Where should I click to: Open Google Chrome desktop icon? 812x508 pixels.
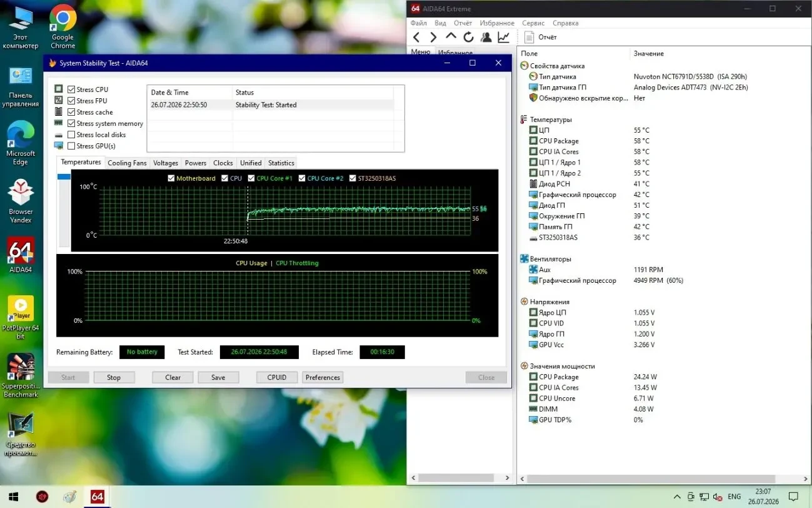point(63,28)
